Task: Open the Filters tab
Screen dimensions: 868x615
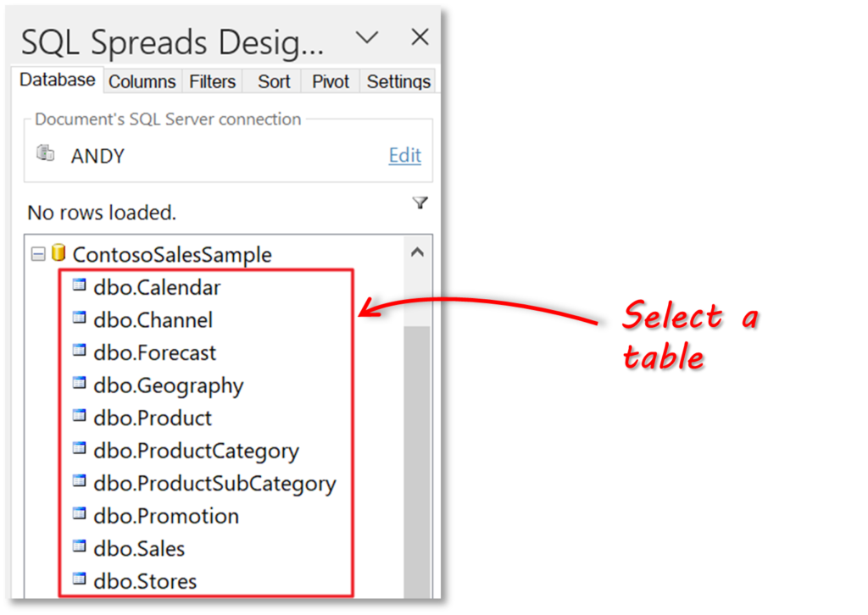Action: 212,81
